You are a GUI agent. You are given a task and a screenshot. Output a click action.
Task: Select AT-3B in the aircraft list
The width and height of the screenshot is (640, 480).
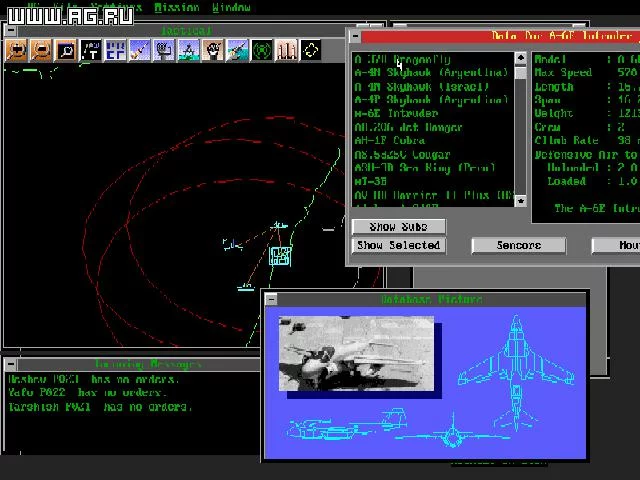coord(370,181)
